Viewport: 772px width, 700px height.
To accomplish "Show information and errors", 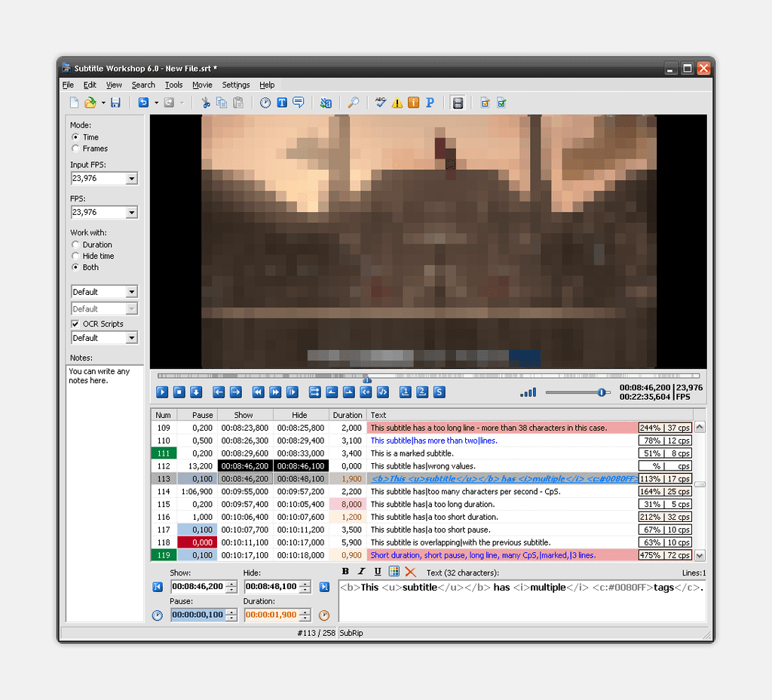I will 413,102.
